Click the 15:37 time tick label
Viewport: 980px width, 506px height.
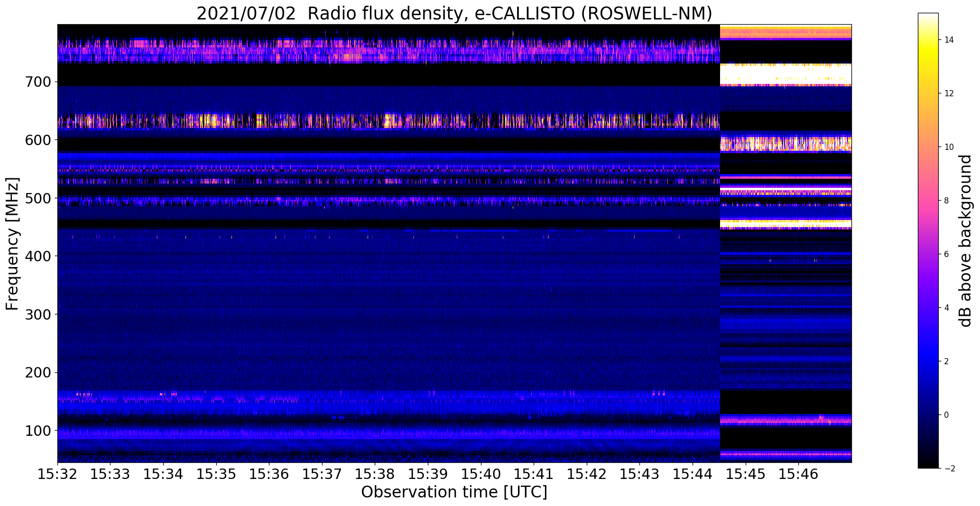coord(322,474)
